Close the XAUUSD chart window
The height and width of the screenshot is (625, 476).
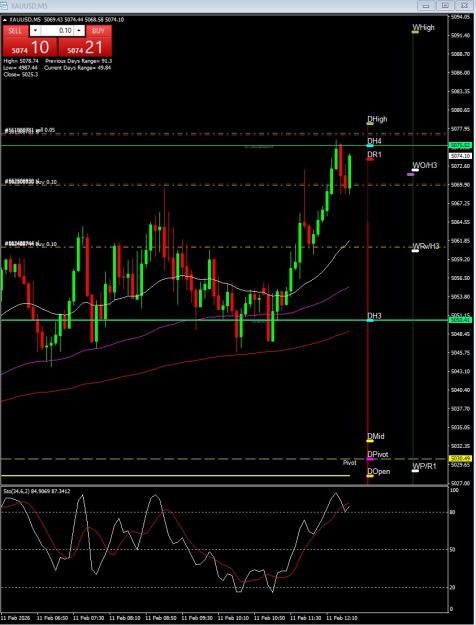pos(464,6)
